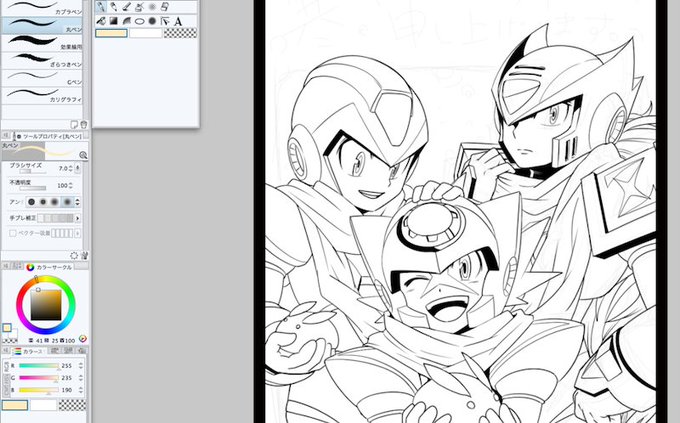Click the new sub tool note icon
This screenshot has height=423, width=680.
pyautogui.click(x=74, y=125)
